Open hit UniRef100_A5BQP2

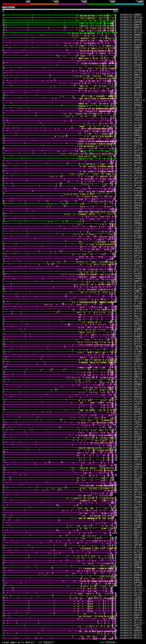click(x=131, y=15)
